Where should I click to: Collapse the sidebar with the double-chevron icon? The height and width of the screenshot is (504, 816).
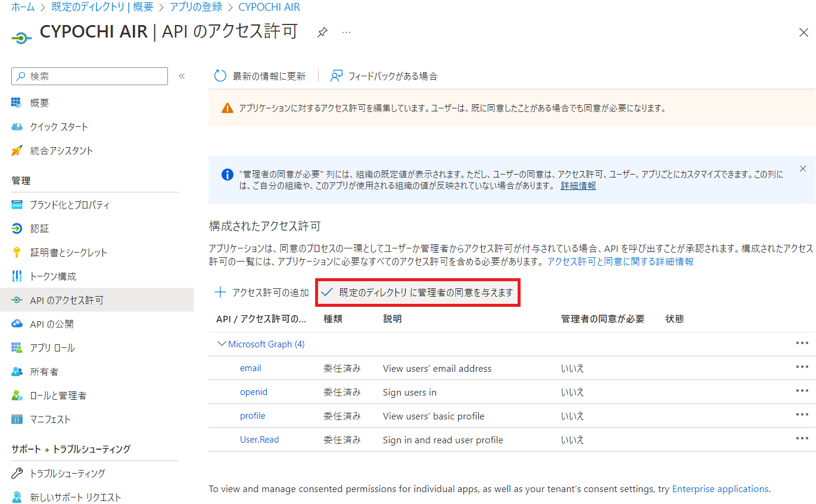point(182,76)
